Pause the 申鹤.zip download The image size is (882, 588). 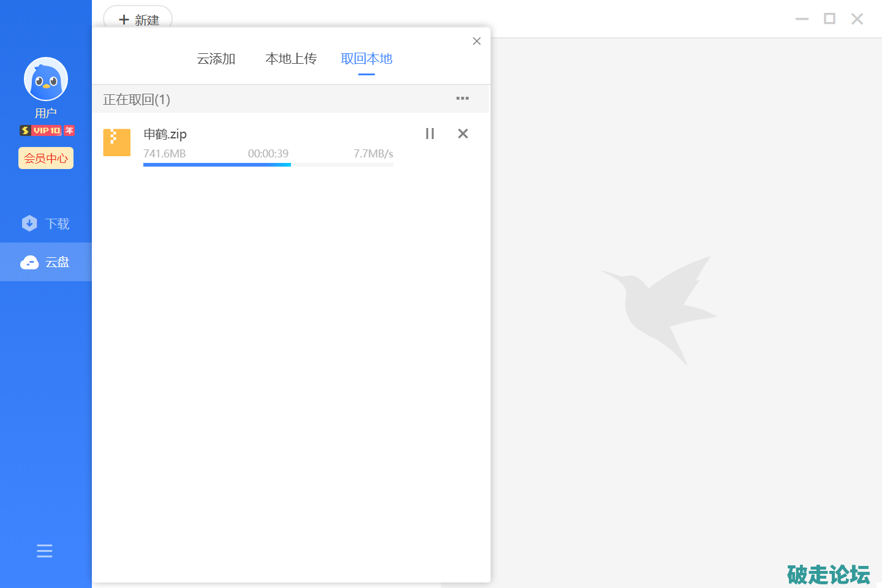430,134
